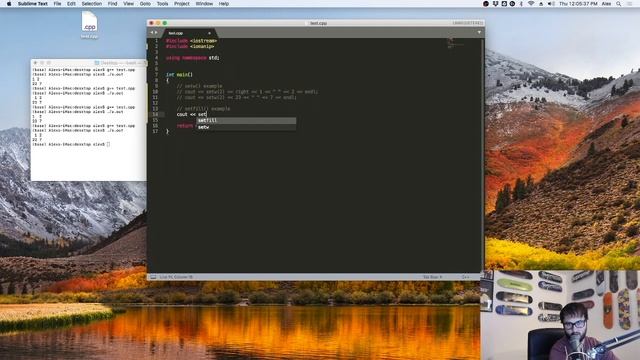The height and width of the screenshot is (360, 640).
Task: Click the webcam overlay thumbnail
Action: (560, 315)
